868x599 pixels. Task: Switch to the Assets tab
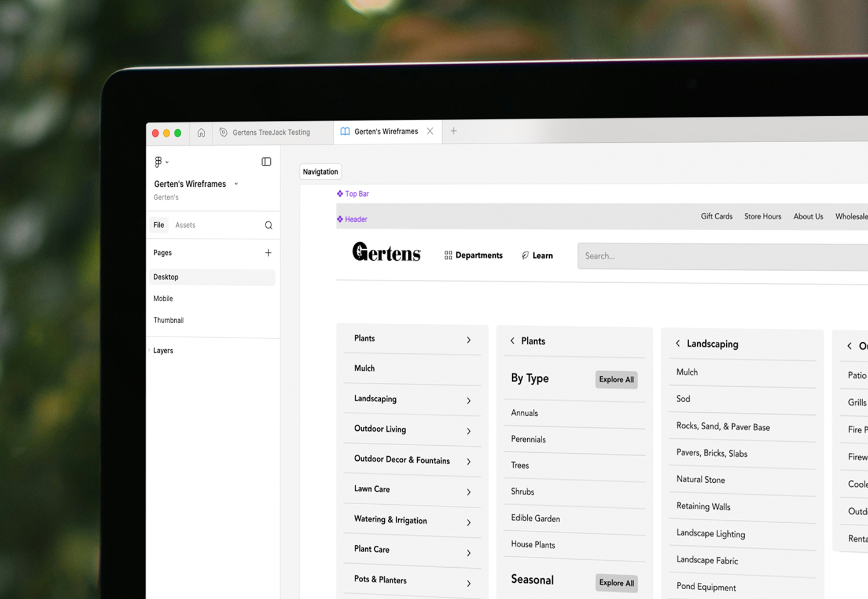[x=185, y=225]
